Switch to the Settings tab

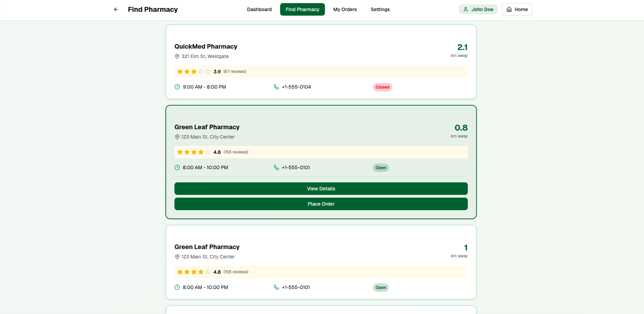coord(380,9)
